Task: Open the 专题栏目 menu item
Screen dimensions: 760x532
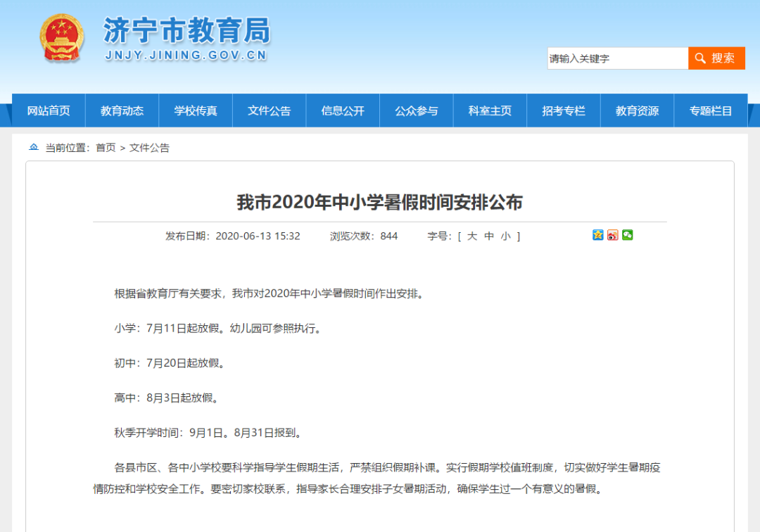Action: [711, 110]
